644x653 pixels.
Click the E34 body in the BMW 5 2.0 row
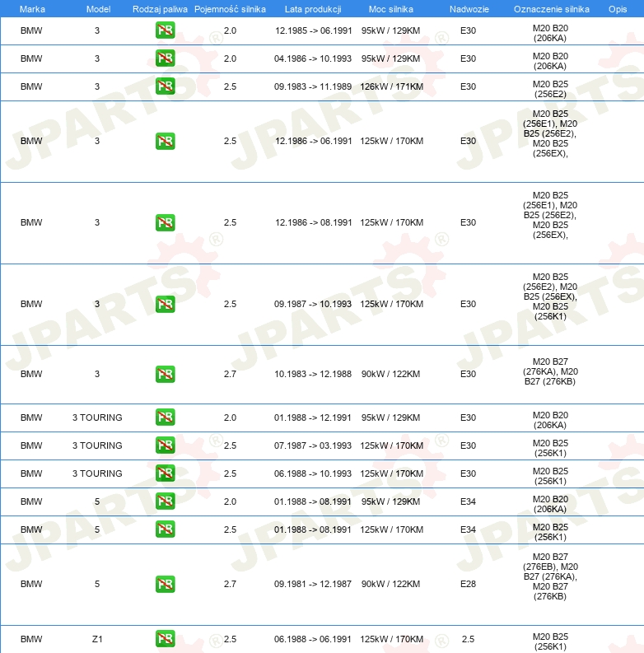(468, 501)
